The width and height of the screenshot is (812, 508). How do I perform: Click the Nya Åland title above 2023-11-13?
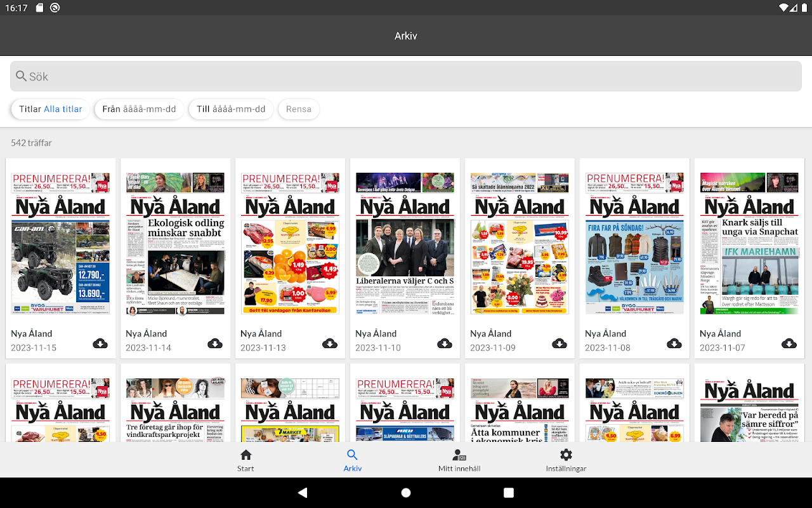pyautogui.click(x=261, y=333)
